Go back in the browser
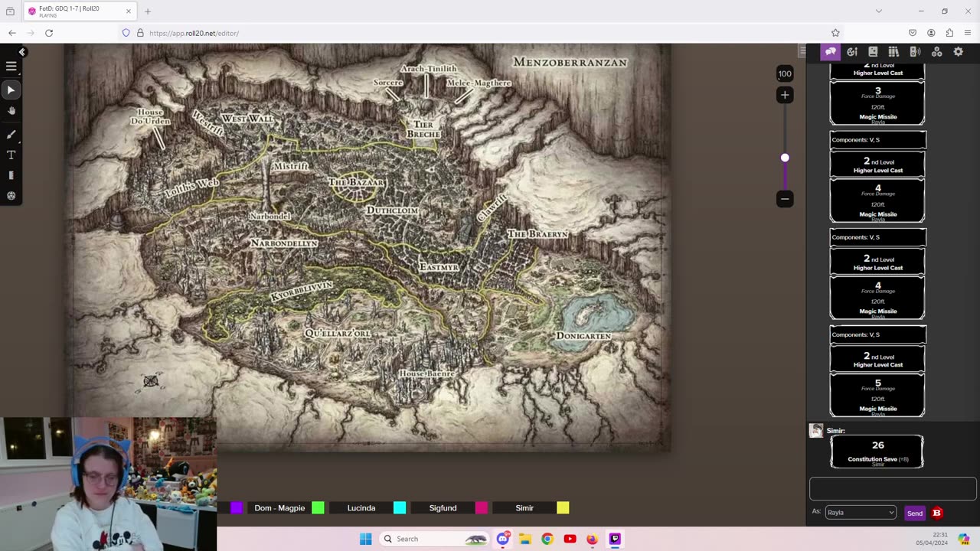Image resolution: width=980 pixels, height=551 pixels. click(x=12, y=33)
